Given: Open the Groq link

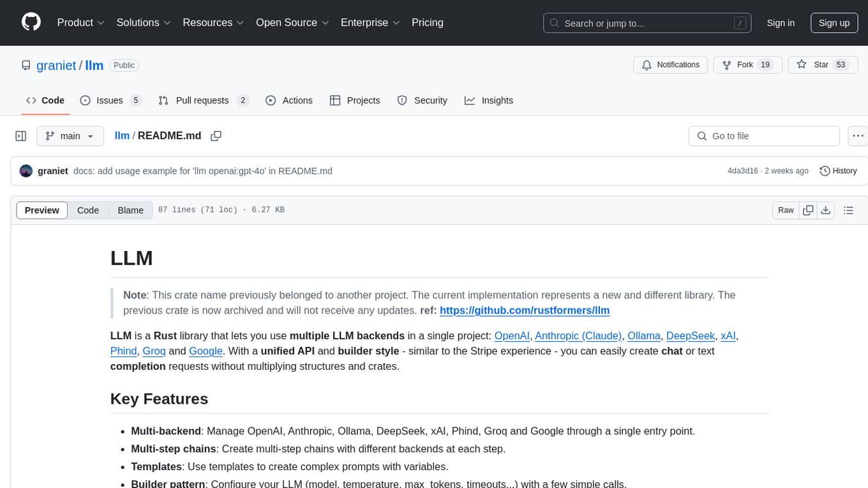Looking at the screenshot, I should [x=154, y=351].
